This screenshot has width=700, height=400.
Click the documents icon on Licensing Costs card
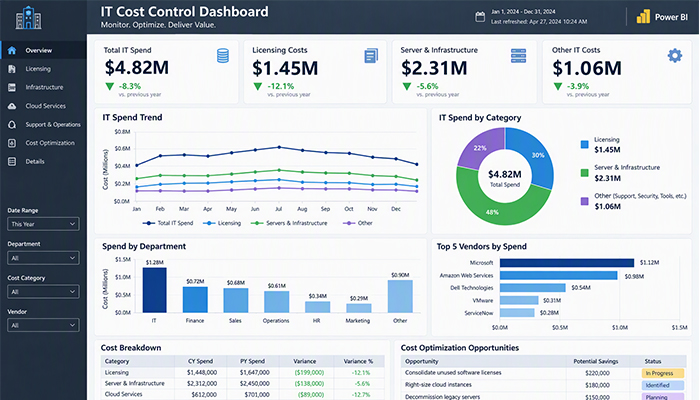click(x=371, y=56)
